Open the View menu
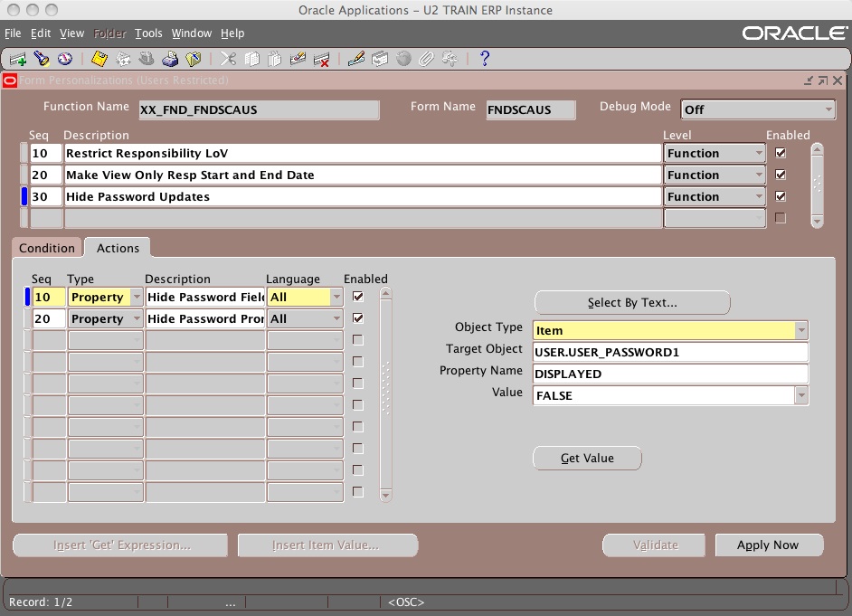 (71, 33)
